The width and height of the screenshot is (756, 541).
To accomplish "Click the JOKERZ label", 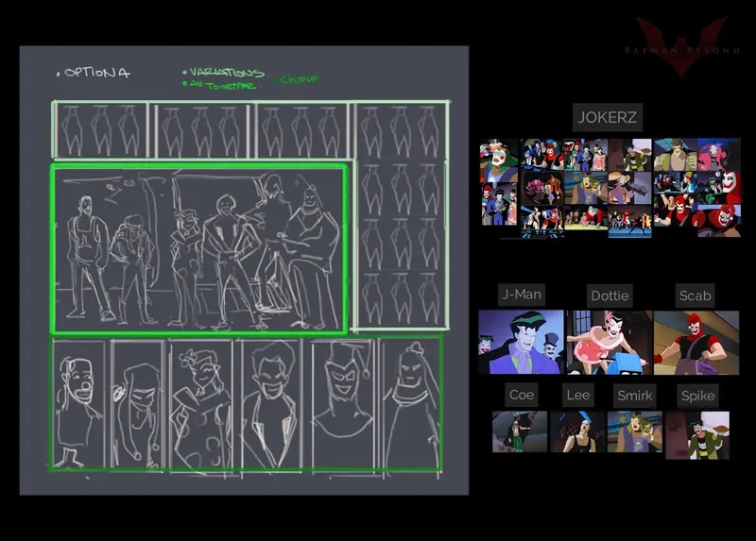I will 608,117.
